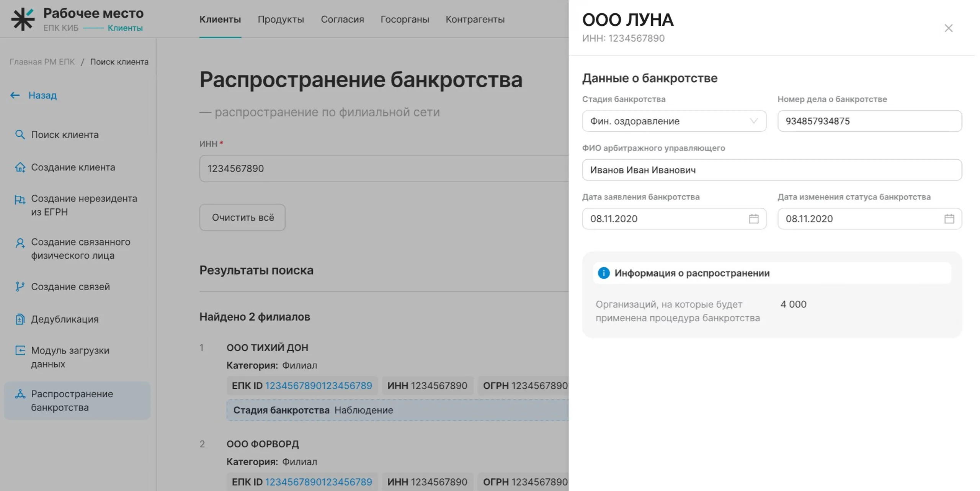Click the ООО ФОРВОРД result title
The image size is (980, 491).
coord(263,444)
